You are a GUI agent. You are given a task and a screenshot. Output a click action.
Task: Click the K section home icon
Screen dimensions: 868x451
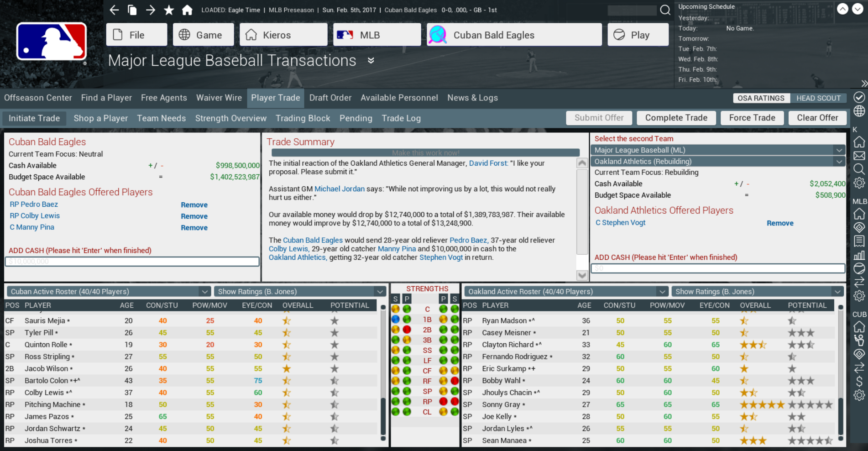pyautogui.click(x=859, y=142)
